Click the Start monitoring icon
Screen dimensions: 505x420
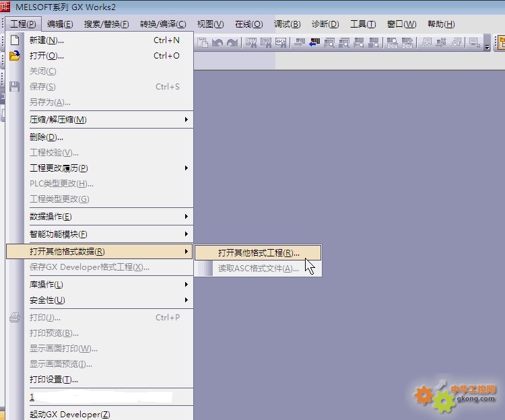tap(359, 42)
